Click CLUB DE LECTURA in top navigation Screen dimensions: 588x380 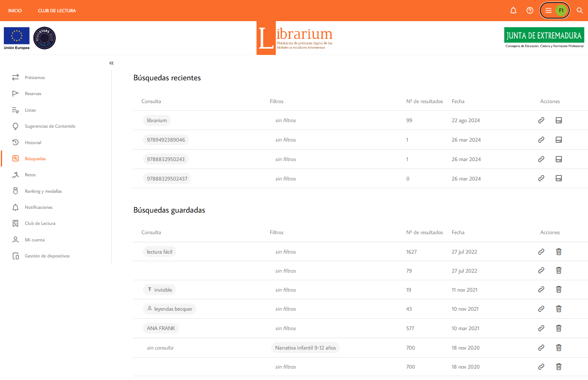pyautogui.click(x=57, y=11)
